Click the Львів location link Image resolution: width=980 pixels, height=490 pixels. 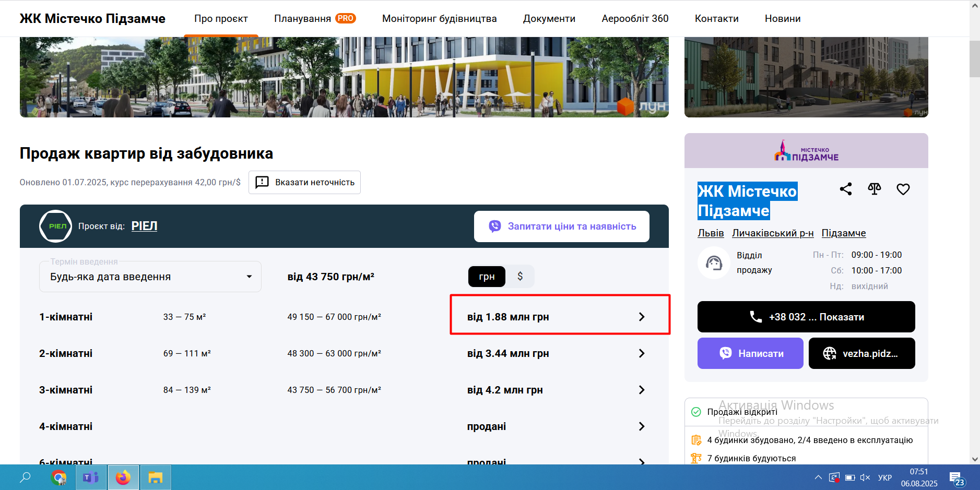[711, 233]
